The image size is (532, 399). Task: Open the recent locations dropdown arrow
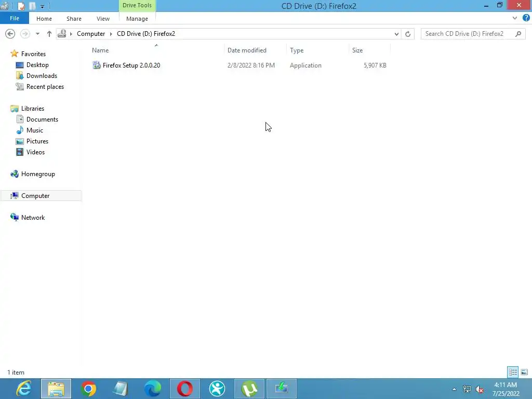click(37, 34)
